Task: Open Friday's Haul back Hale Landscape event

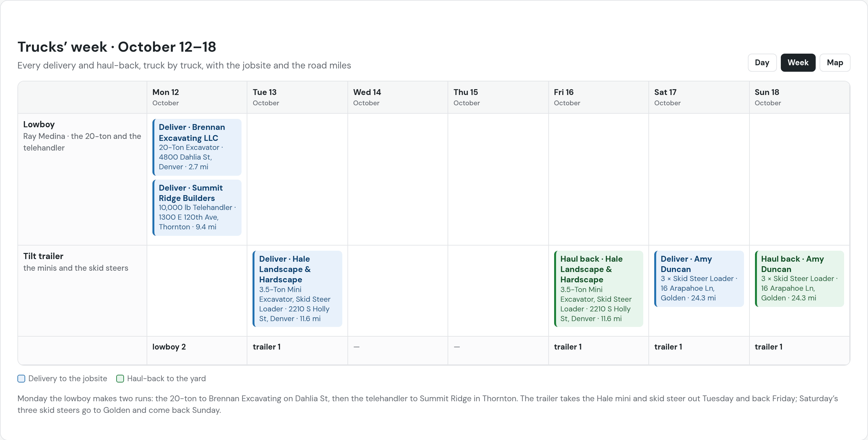Action: click(x=598, y=288)
